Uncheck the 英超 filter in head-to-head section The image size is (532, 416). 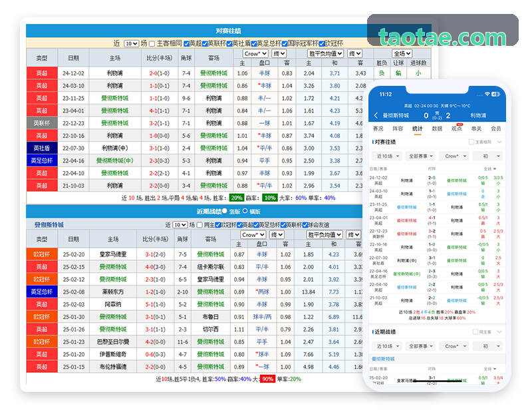(x=187, y=44)
